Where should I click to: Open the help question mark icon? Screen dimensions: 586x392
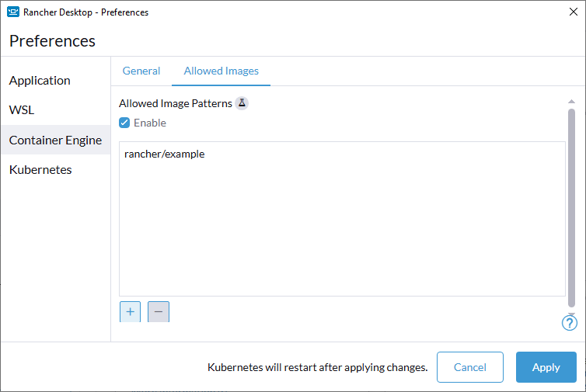tap(569, 323)
